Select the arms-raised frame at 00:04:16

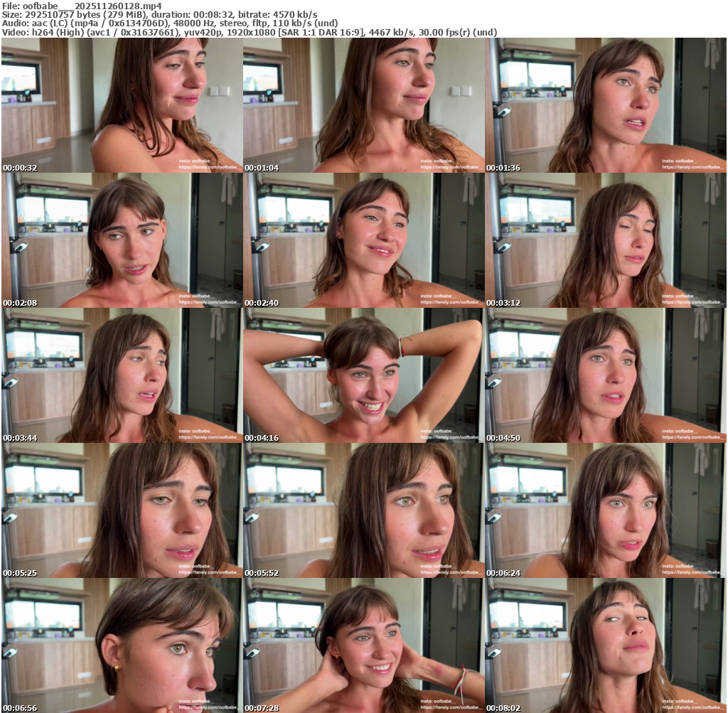click(x=363, y=375)
